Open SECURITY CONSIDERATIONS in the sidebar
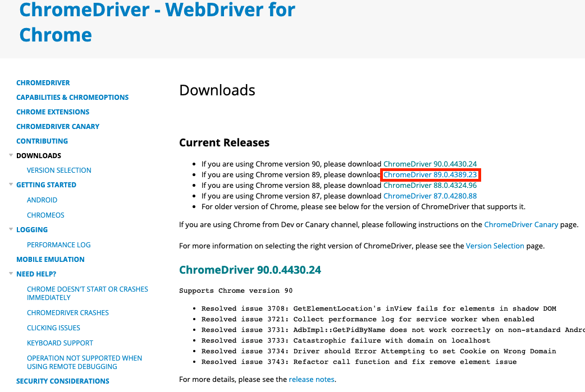 point(63,381)
